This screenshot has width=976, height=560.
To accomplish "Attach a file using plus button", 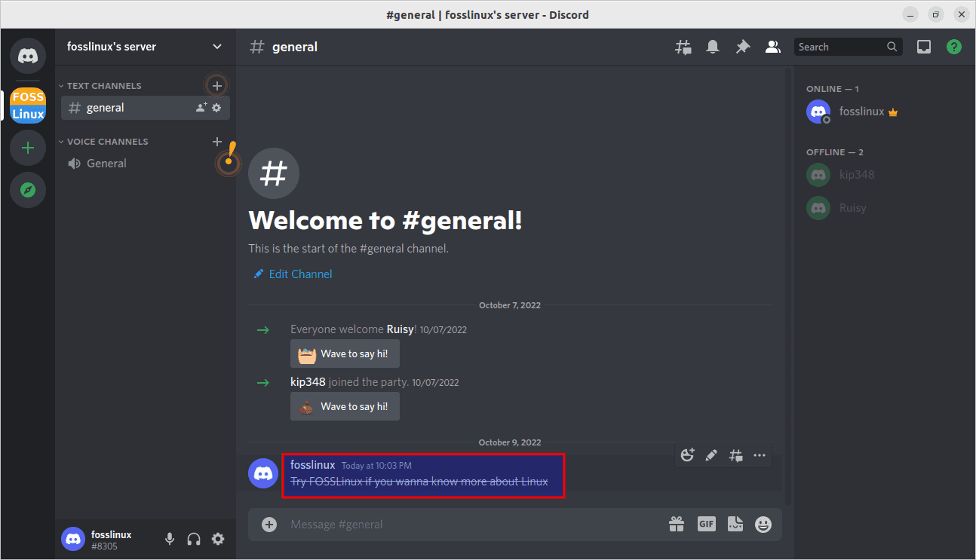I will (x=269, y=524).
